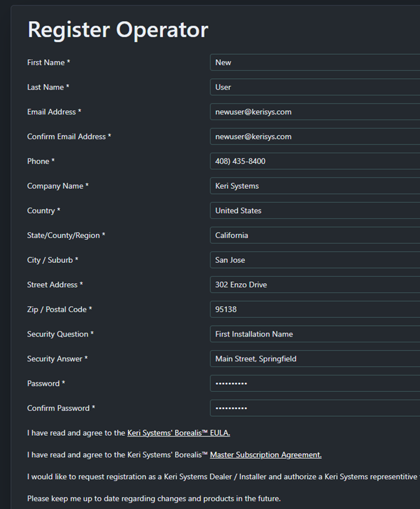Click the Security Question label
420x509 pixels.
[x=60, y=333]
